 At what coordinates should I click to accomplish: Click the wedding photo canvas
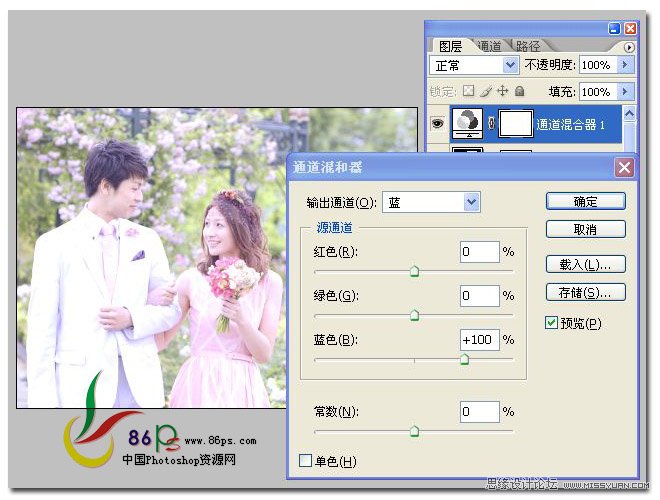[152, 258]
